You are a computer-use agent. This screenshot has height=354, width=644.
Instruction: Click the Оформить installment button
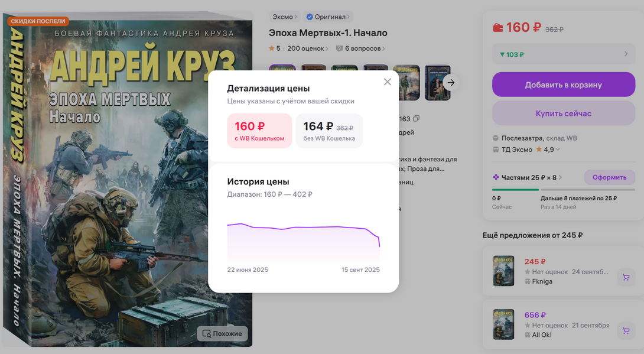610,177
